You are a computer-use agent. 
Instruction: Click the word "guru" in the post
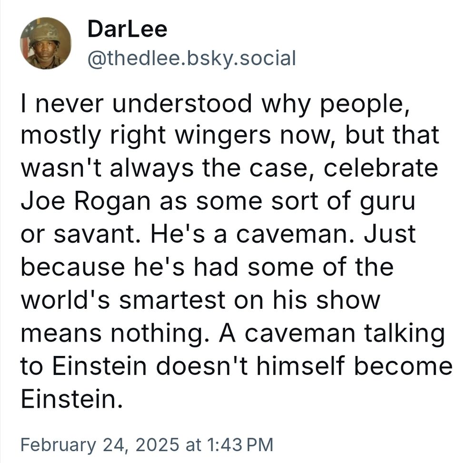387,202
